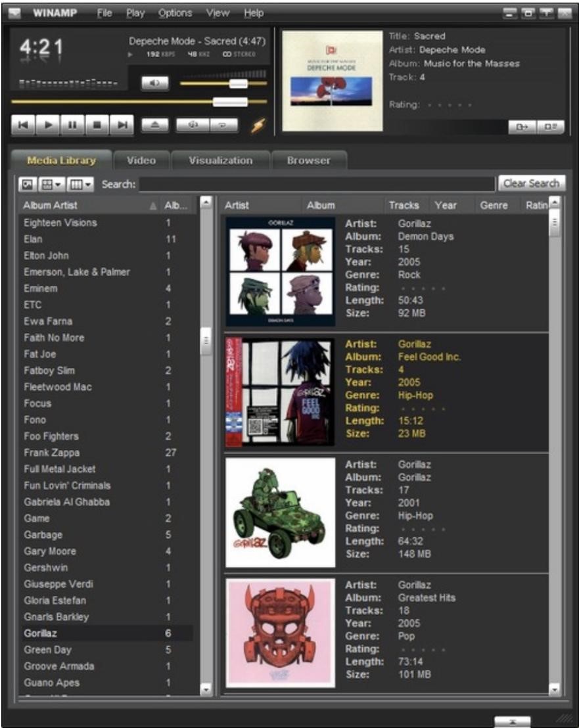Stop the current song

[97, 124]
